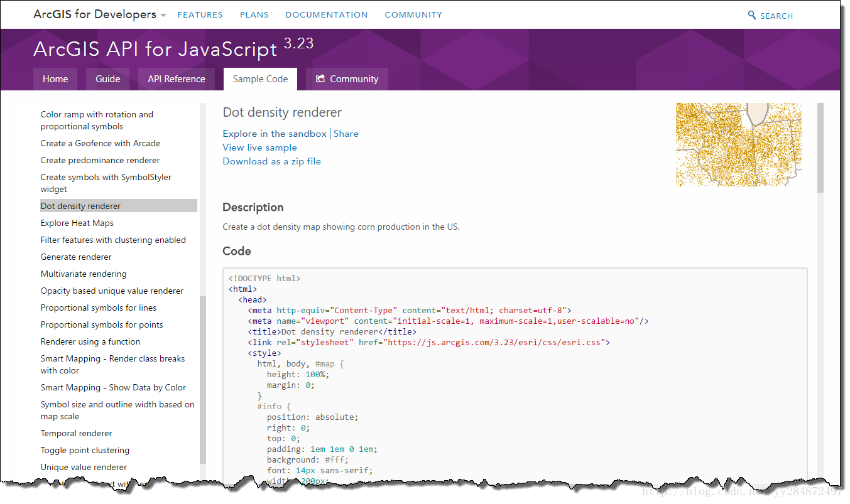Open Temporal renderer sample

pyautogui.click(x=77, y=433)
